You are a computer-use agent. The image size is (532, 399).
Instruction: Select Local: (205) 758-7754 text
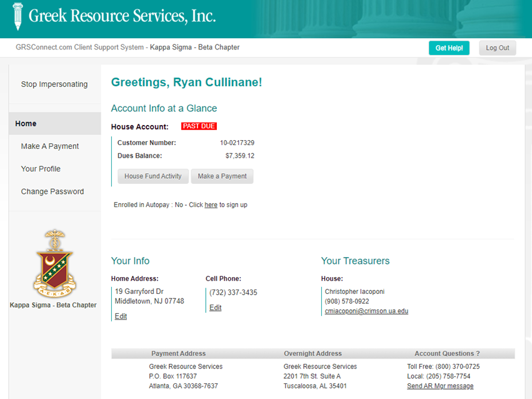coord(439,376)
